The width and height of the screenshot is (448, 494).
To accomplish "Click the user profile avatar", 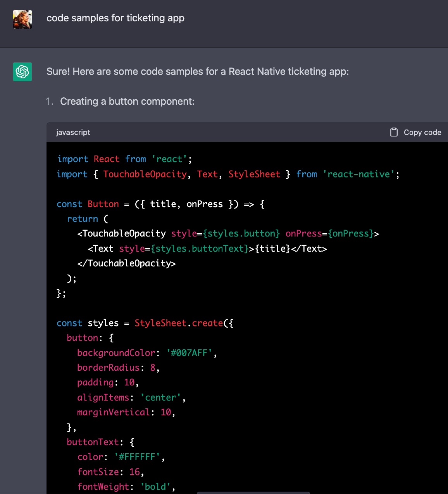I will (x=22, y=19).
